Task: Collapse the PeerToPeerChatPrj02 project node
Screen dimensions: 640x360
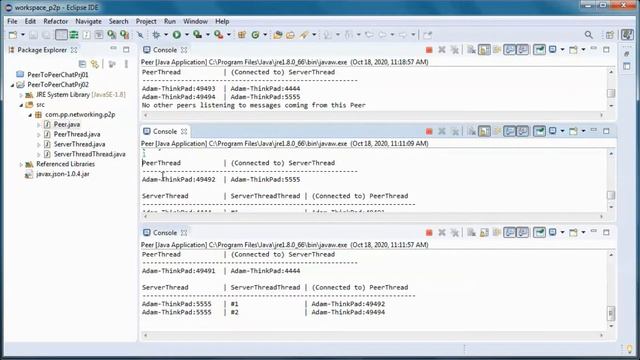Action: [13, 85]
